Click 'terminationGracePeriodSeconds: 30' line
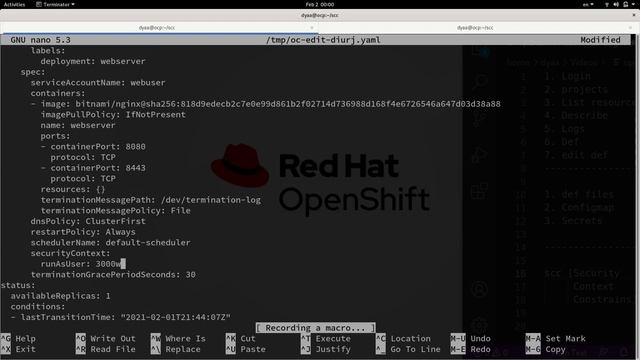Image resolution: width=640 pixels, height=360 pixels. (x=113, y=275)
